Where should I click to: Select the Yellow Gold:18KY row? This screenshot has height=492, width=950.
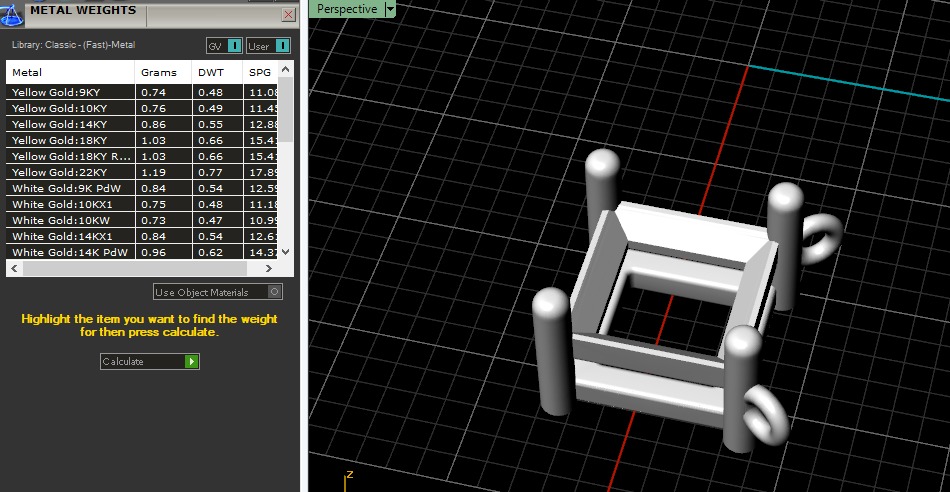pyautogui.click(x=142, y=140)
